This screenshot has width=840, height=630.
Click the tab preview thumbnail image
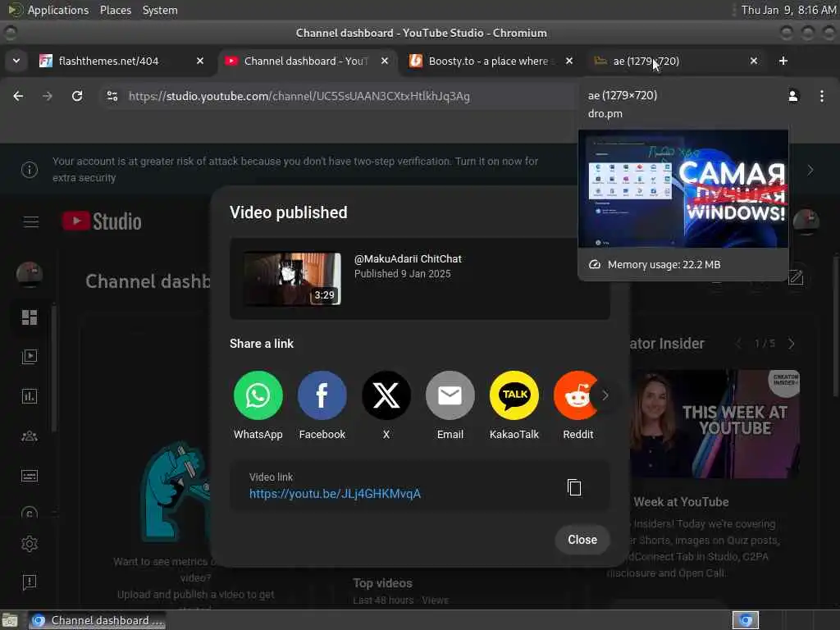[683, 189]
